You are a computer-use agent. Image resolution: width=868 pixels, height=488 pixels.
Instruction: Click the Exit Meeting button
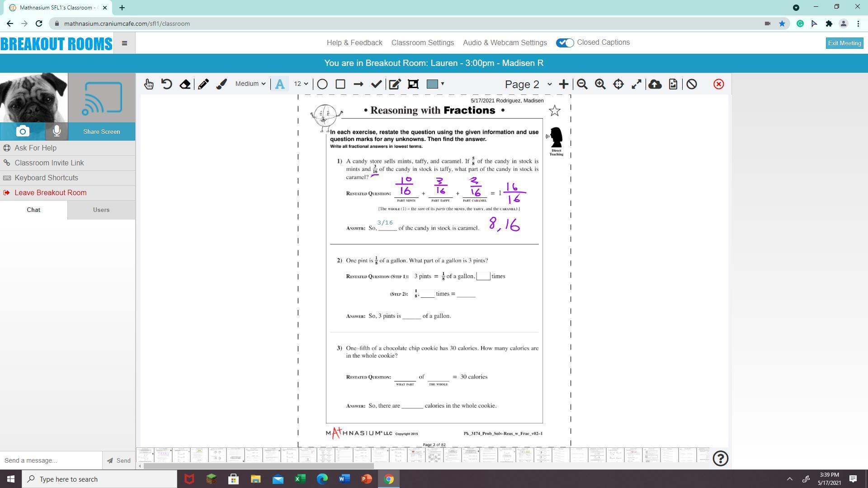[x=844, y=43]
